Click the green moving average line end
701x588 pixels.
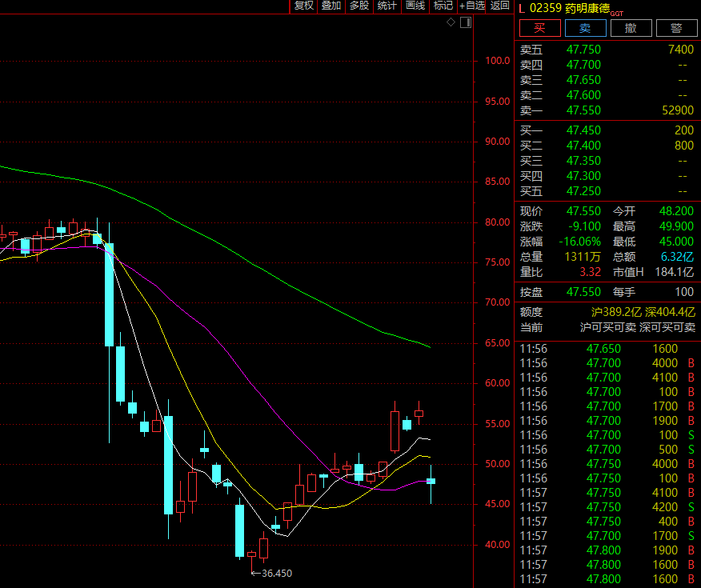click(429, 346)
